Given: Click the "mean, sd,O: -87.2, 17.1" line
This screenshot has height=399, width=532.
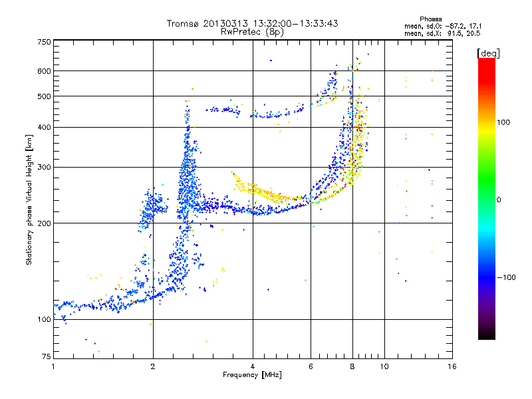Looking at the screenshot, I should [x=443, y=26].
